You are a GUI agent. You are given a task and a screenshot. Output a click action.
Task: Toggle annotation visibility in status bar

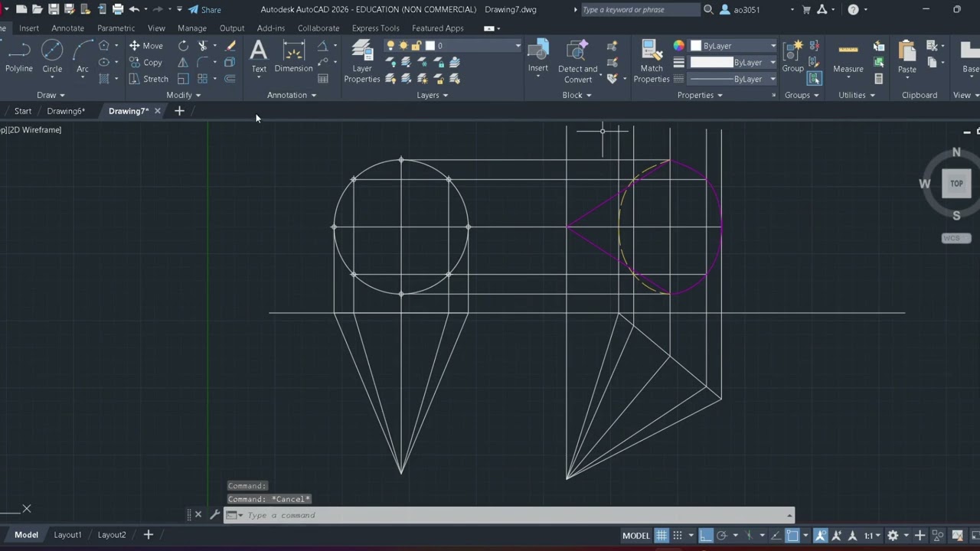[820, 536]
